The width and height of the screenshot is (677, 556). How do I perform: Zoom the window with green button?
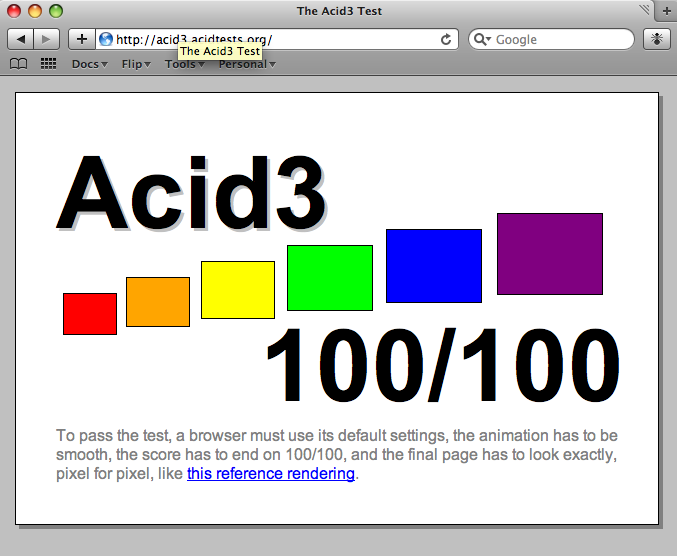(55, 11)
